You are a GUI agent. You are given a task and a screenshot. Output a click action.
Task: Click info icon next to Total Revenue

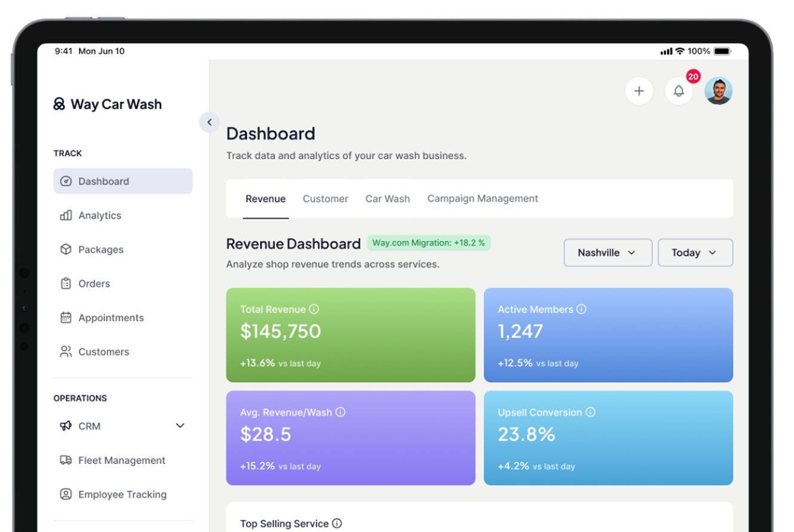pos(314,309)
